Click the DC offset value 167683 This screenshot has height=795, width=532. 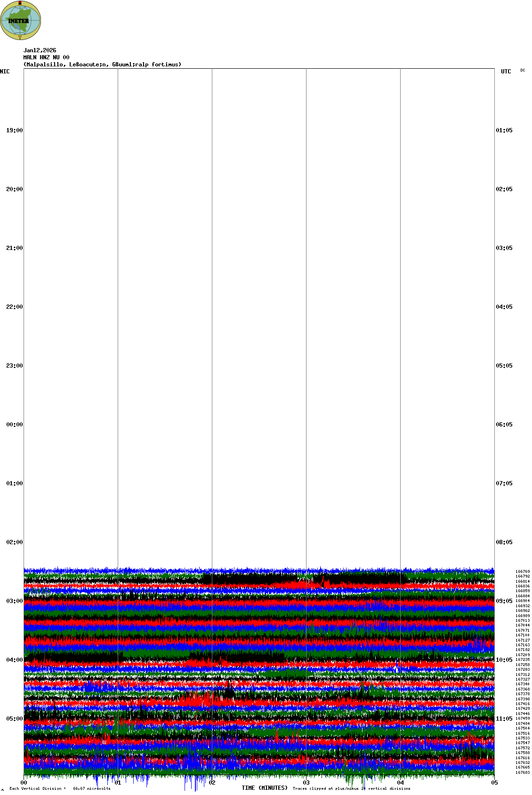[x=523, y=772]
